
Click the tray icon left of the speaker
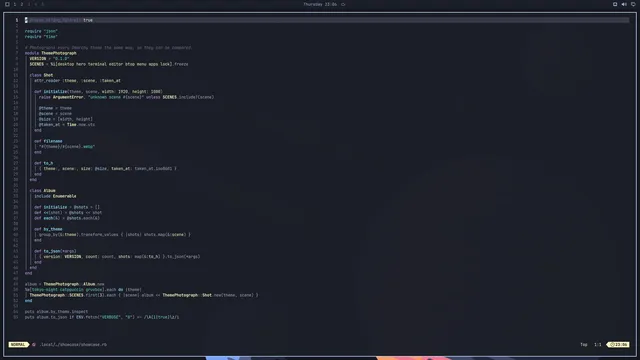[615, 4]
